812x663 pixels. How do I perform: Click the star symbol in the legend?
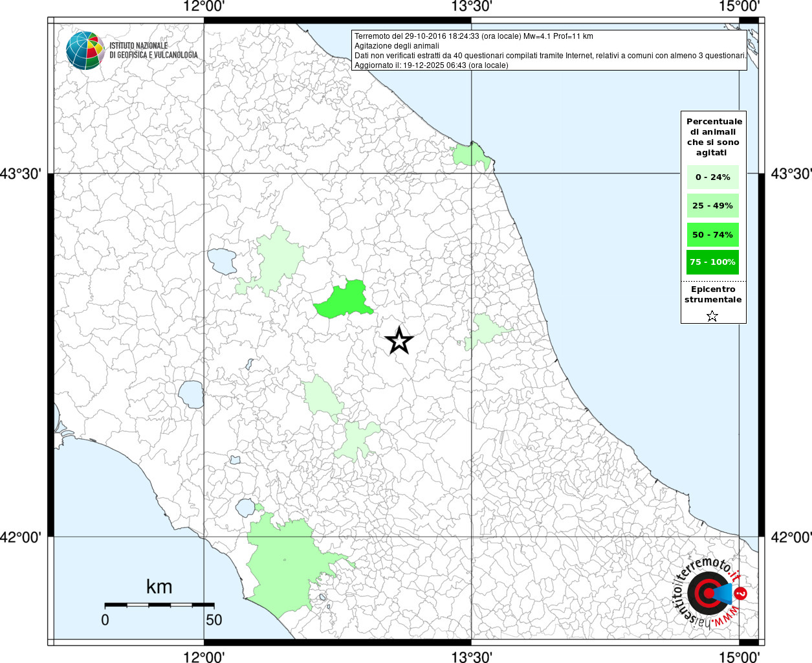tap(712, 316)
